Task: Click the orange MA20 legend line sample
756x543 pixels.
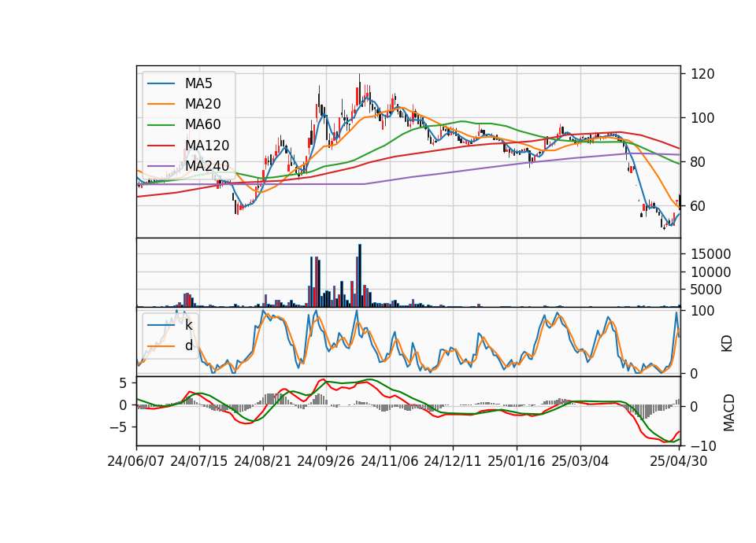Action: coord(161,104)
